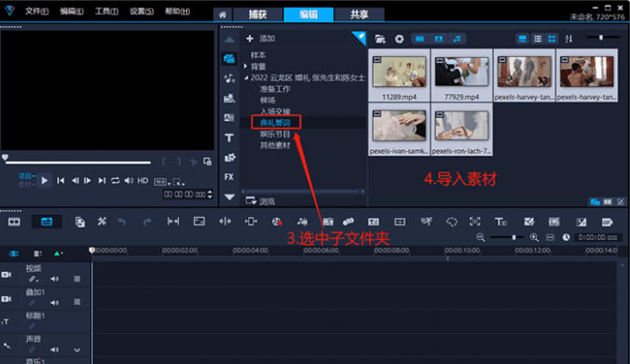Image resolution: width=630 pixels, height=364 pixels.
Task: Open the Overlay graphics library panel
Action: (229, 157)
